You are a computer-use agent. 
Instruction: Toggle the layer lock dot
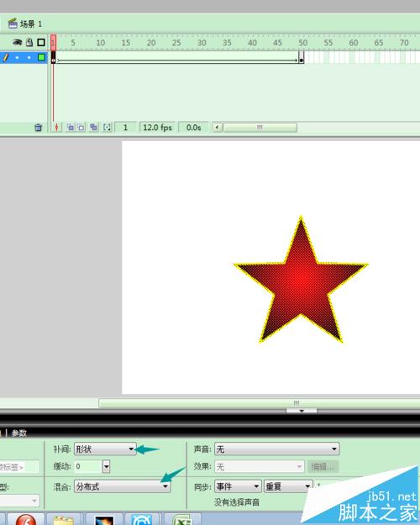(x=29, y=58)
